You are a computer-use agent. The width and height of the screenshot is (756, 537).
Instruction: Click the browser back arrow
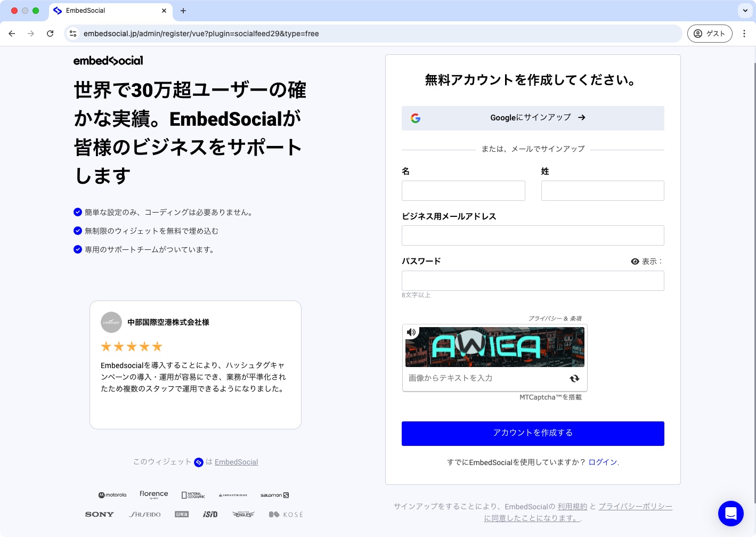tap(12, 34)
